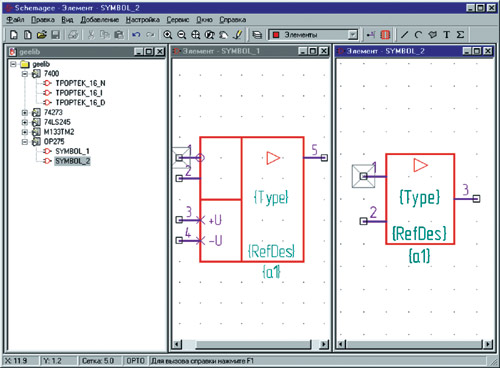Collapse the 7400 library node

(25, 74)
